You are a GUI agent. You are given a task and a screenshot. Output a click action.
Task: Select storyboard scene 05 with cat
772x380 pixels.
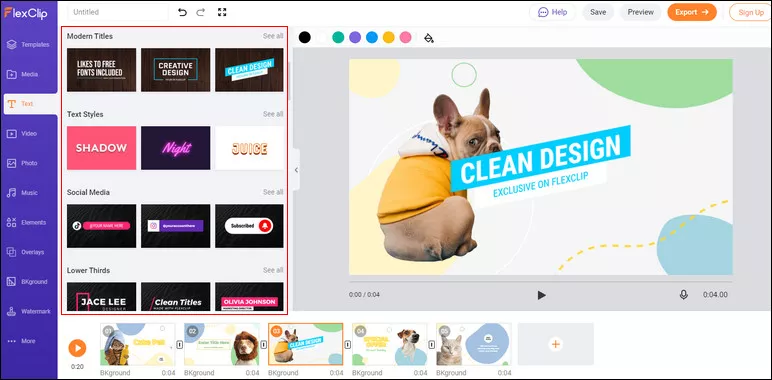[x=474, y=344]
